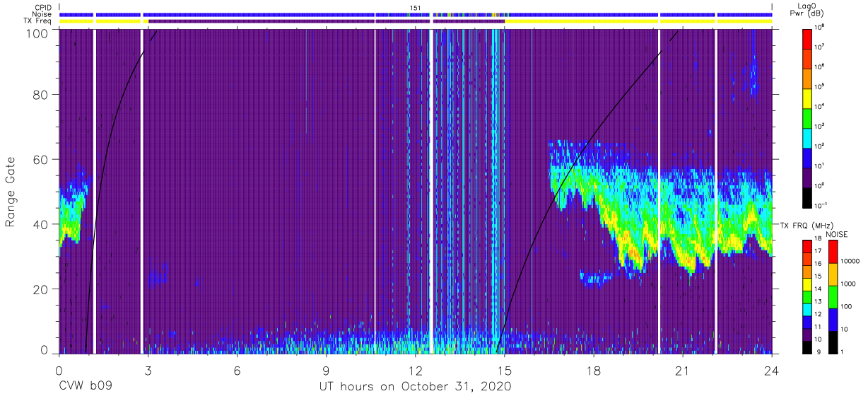The width and height of the screenshot is (868, 401).
Task: Click the CPID value '151'
Action: (x=415, y=7)
